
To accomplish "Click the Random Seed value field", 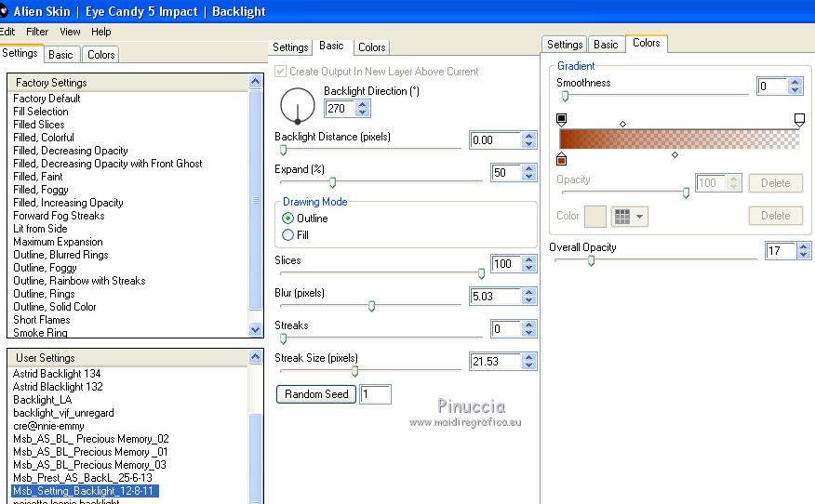I will [375, 394].
